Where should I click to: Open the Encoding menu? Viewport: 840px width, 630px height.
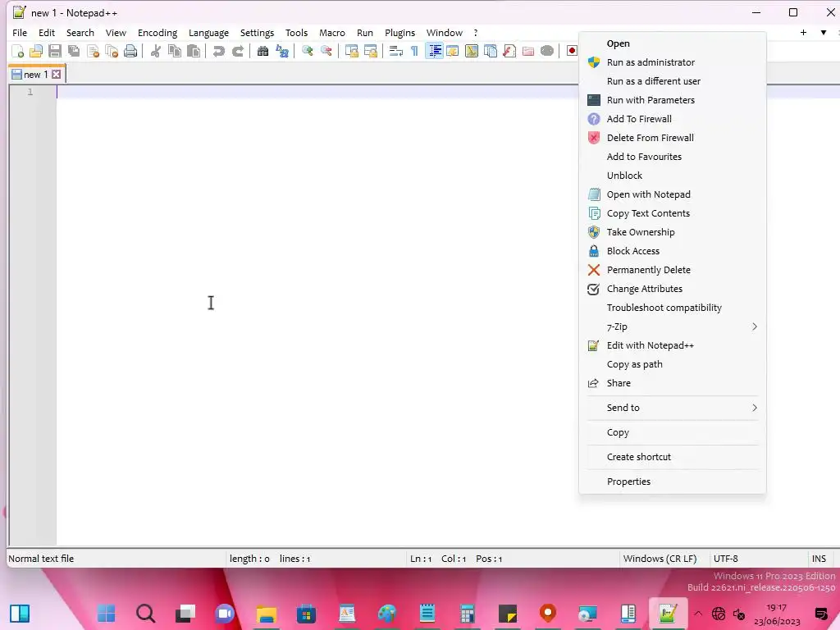tap(157, 33)
